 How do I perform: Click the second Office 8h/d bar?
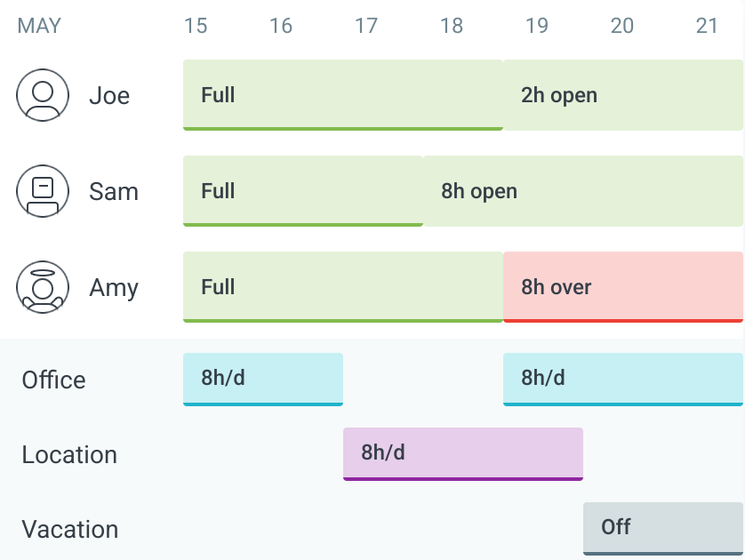coord(623,379)
